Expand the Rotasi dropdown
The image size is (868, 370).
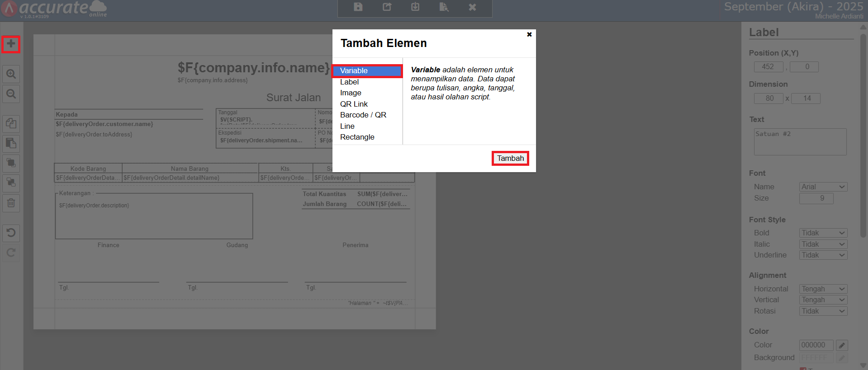(x=823, y=311)
